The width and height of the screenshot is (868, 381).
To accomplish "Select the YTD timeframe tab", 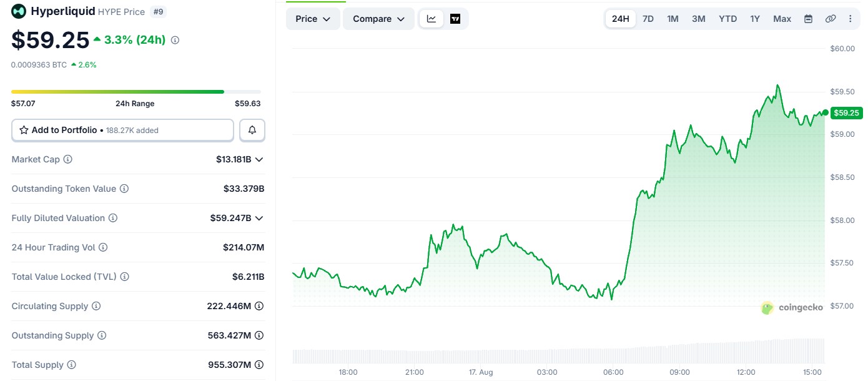I will (x=728, y=19).
